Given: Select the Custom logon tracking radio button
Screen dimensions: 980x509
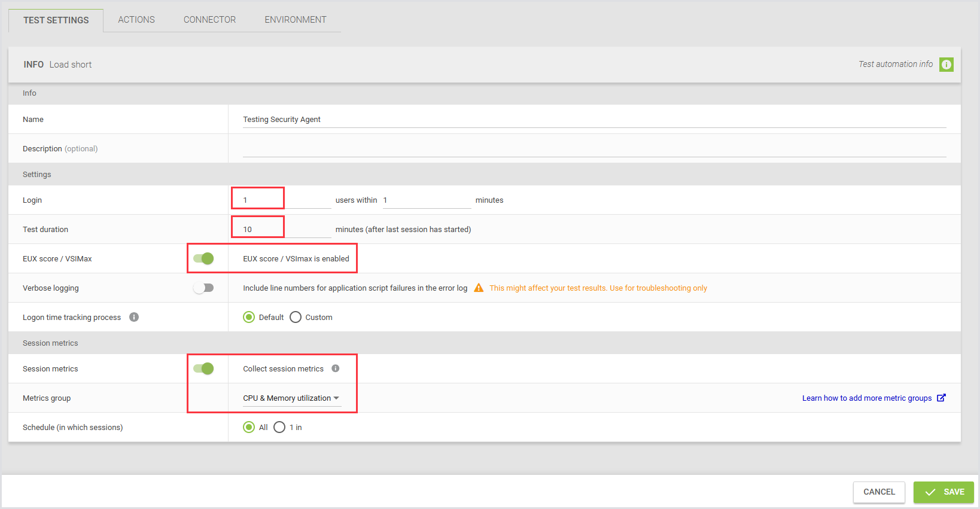Looking at the screenshot, I should click(x=296, y=317).
